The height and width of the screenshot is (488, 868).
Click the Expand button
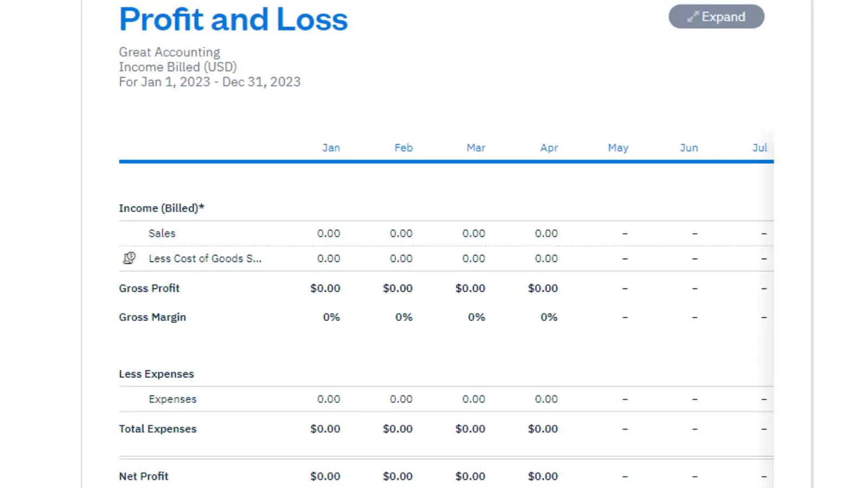click(716, 17)
